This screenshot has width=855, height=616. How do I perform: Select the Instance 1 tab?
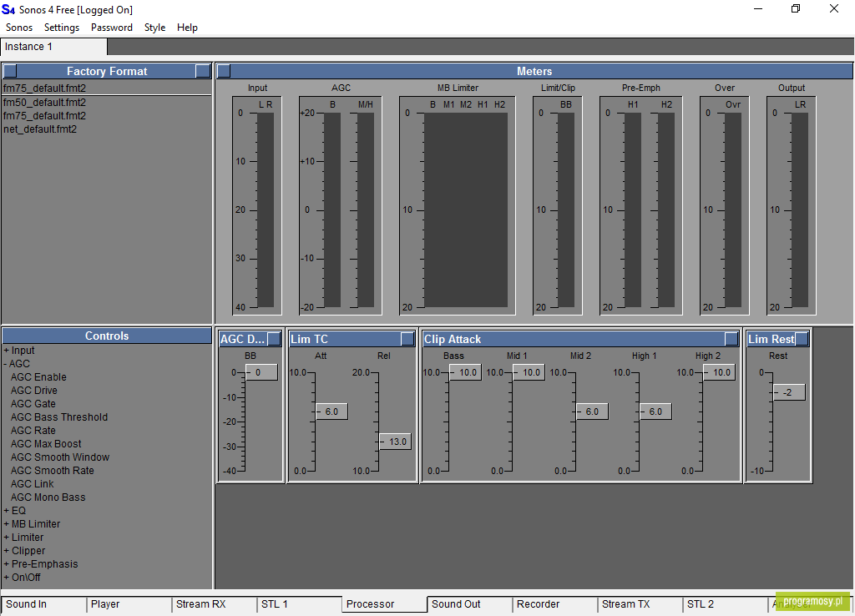coord(53,47)
